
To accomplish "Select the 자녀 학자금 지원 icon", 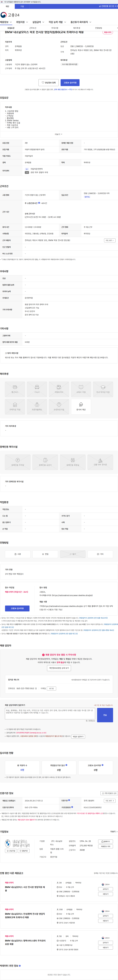I will point(103,389).
